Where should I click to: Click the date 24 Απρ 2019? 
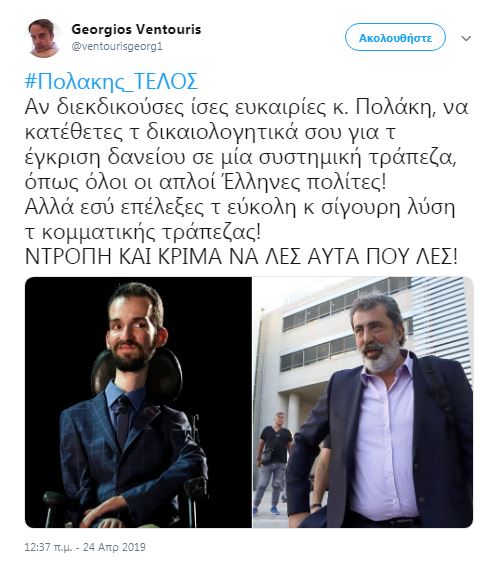click(115, 547)
